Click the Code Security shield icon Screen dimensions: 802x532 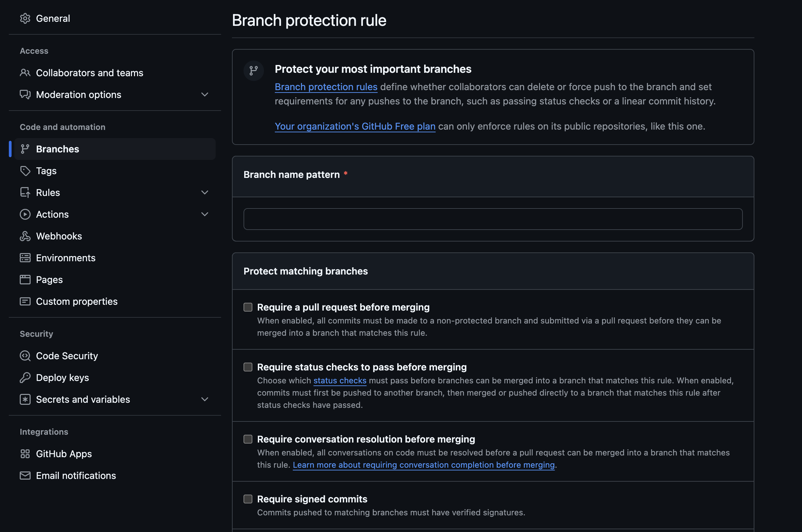coord(25,356)
